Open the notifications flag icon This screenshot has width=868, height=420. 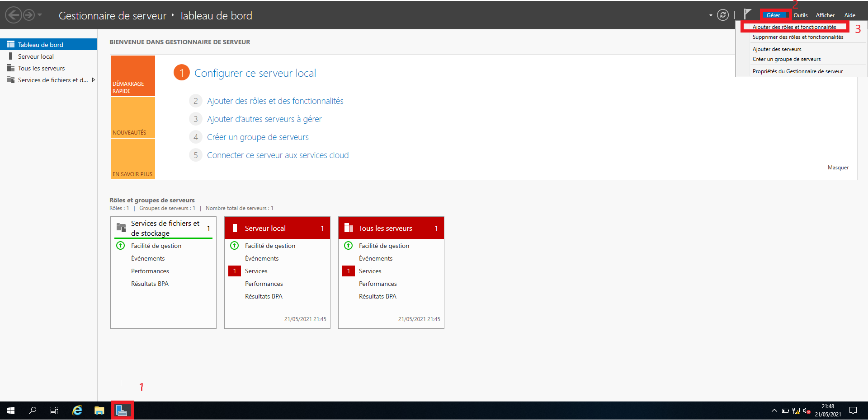pos(748,14)
